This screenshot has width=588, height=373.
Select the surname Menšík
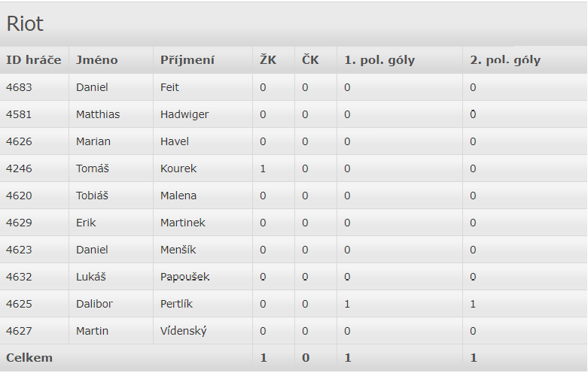pyautogui.click(x=178, y=250)
